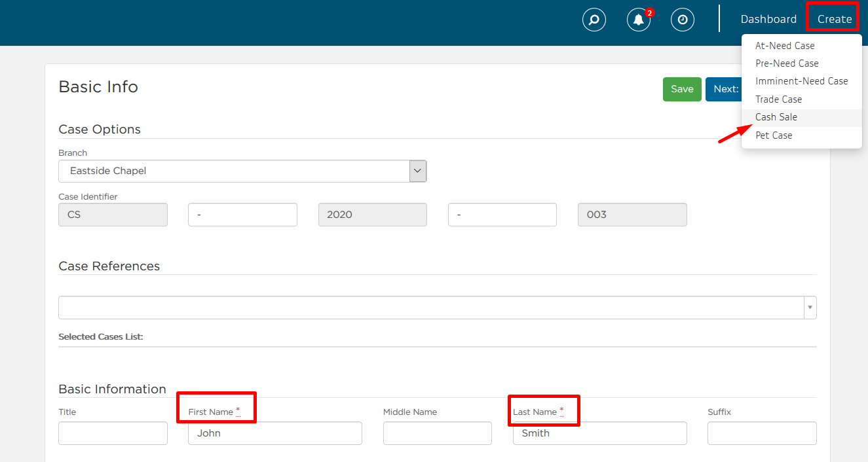Click the Case References section heading

pyautogui.click(x=109, y=266)
